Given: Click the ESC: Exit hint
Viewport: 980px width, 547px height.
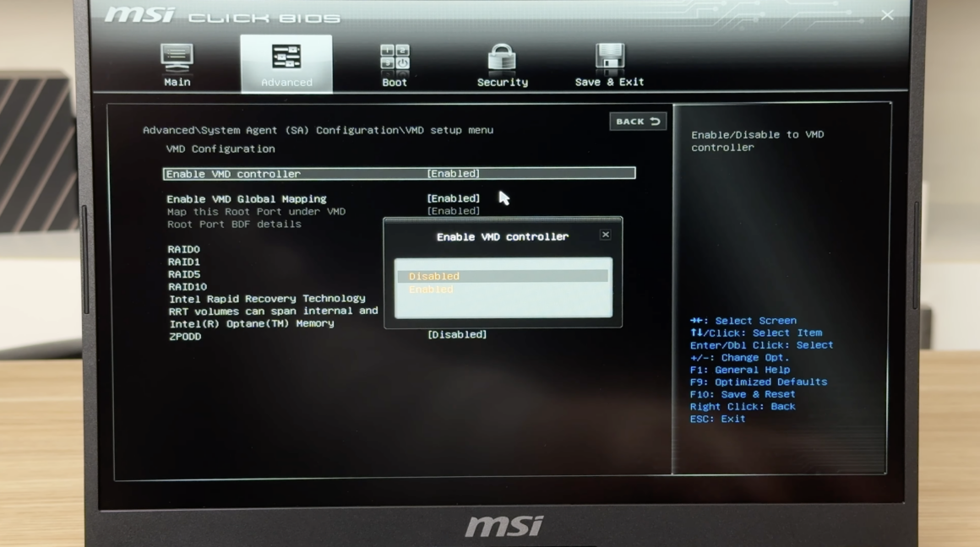Looking at the screenshot, I should pos(717,419).
